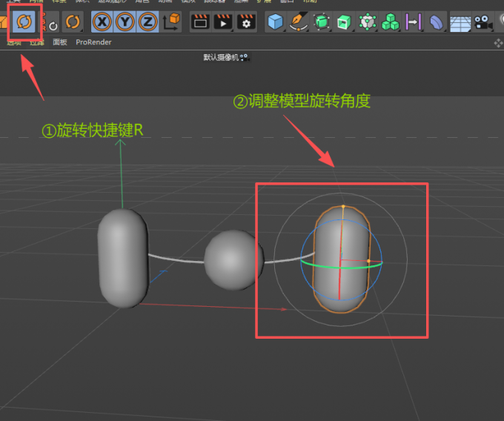Viewport: 504px width, 421px height.
Task: Select the Rotate tool highlighted in red
Action: (24, 21)
